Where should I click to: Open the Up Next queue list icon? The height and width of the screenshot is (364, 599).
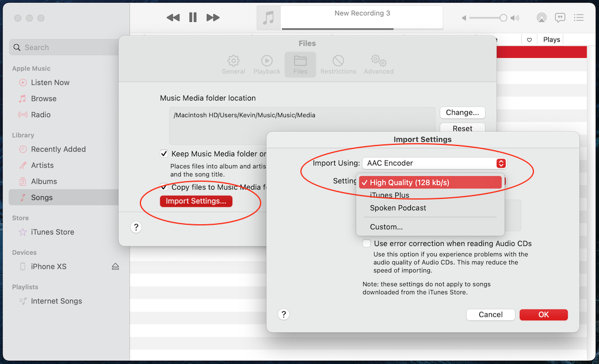coord(579,18)
